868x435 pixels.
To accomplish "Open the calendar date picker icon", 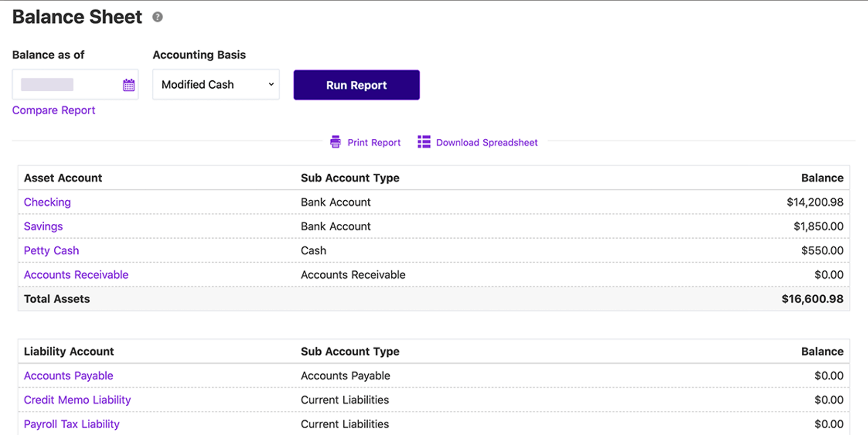I will 129,85.
